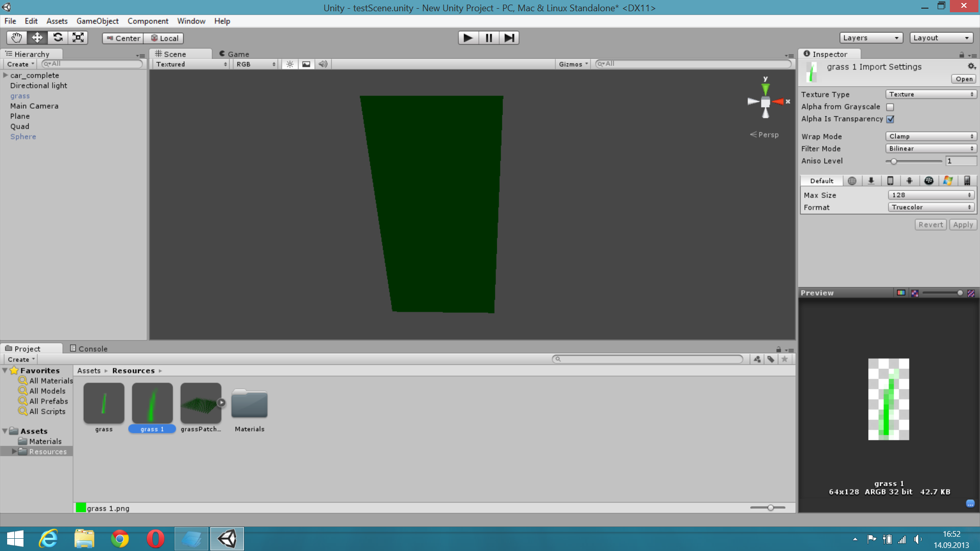Toggle scene audio speaker icon

coord(323,64)
